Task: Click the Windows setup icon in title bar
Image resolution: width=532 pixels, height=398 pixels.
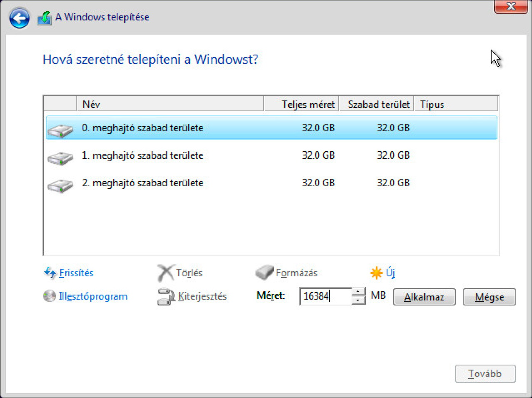Action: pyautogui.click(x=44, y=18)
